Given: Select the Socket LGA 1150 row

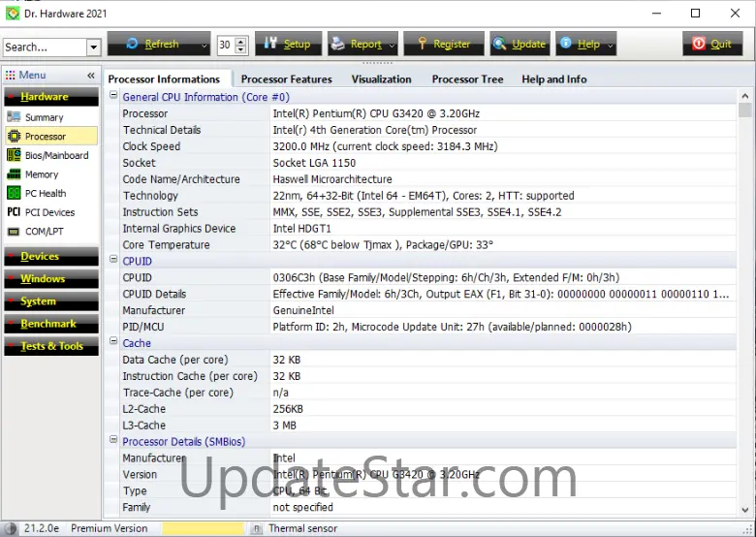Looking at the screenshot, I should [428, 163].
